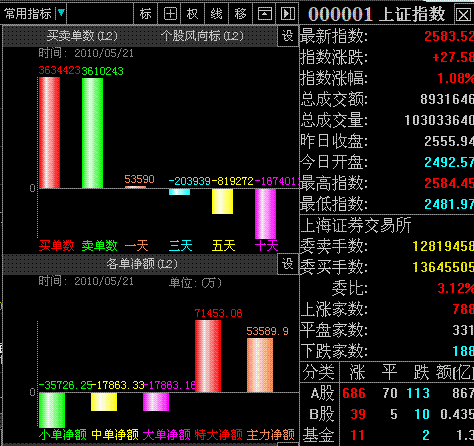
Task: Click the red 买单数 bar
Action: [x=49, y=133]
